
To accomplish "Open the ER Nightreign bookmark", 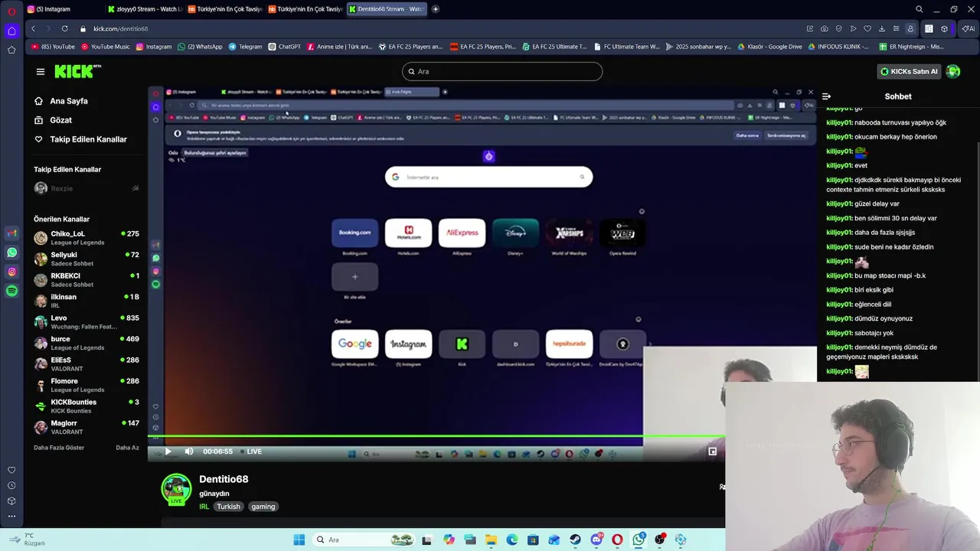I will pos(912,47).
